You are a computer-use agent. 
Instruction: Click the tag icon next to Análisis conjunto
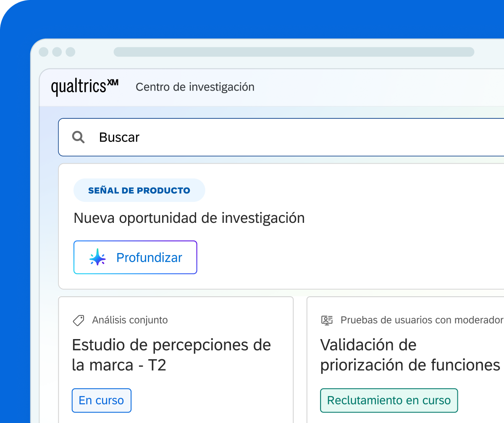[79, 320]
